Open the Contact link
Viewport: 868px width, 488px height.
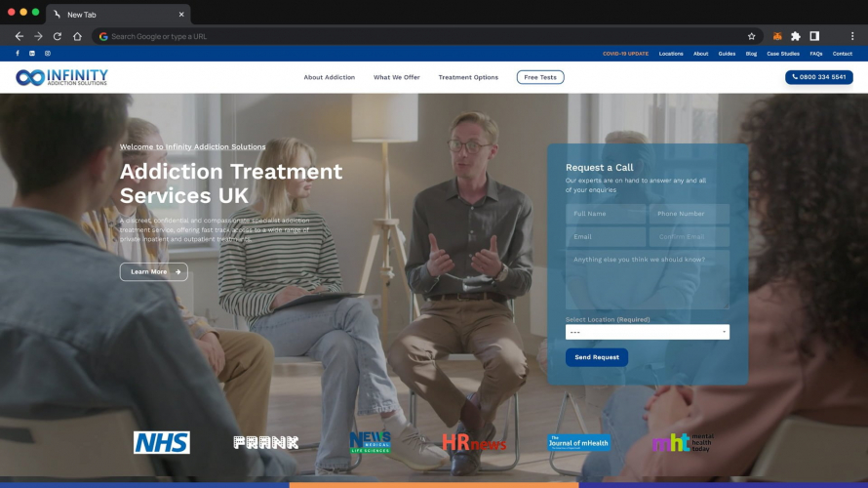(842, 54)
